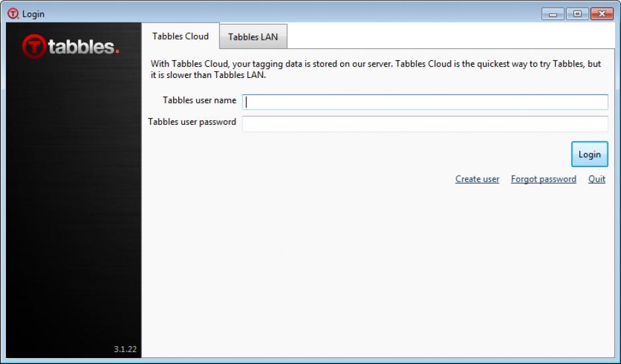This screenshot has height=364, width=621.
Task: Switch to the Tabbles Cloud tab
Action: pos(180,36)
